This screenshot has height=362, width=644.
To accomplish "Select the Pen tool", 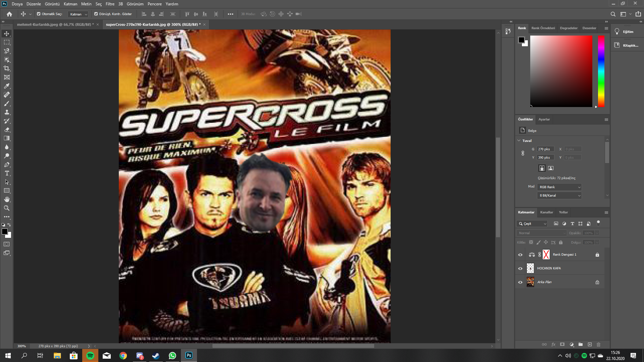I will coord(7,164).
